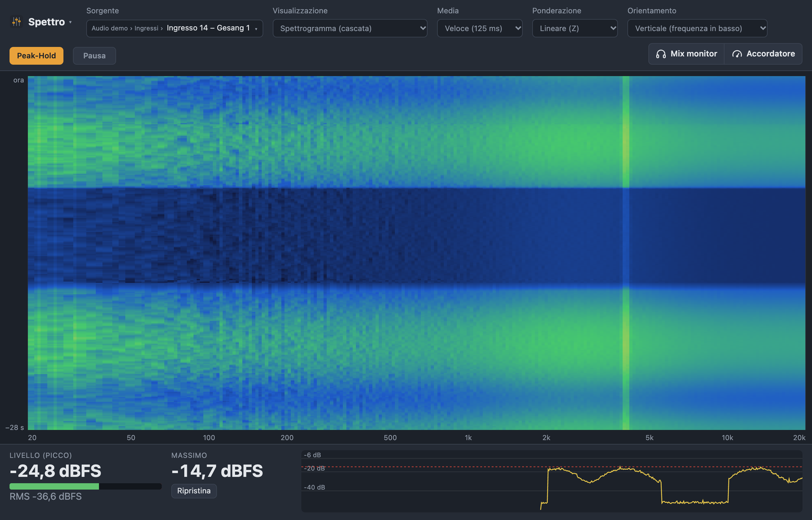Screen dimensions: 812x520
Task: Click the Ingressi breadcrumb
Action: 146,28
